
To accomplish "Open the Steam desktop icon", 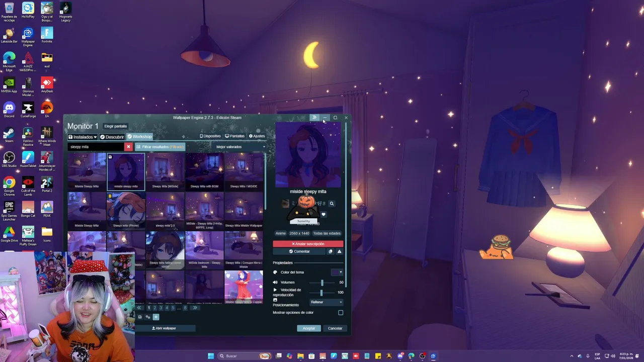I will [x=9, y=135].
